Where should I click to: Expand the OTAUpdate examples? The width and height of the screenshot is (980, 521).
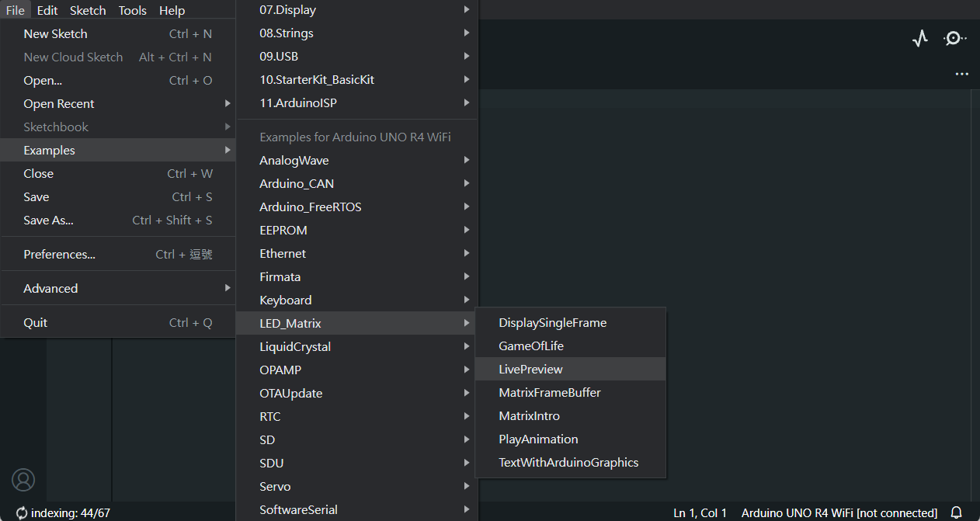(x=357, y=394)
